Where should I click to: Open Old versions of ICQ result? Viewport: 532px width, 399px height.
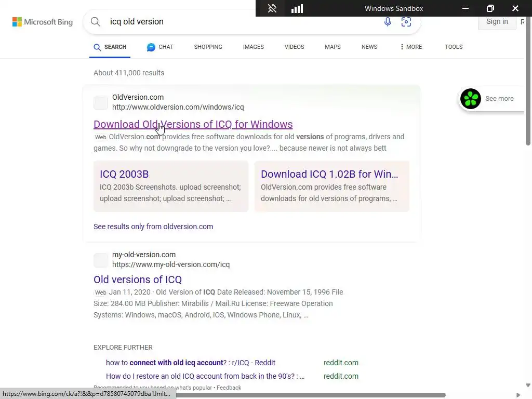pyautogui.click(x=138, y=280)
